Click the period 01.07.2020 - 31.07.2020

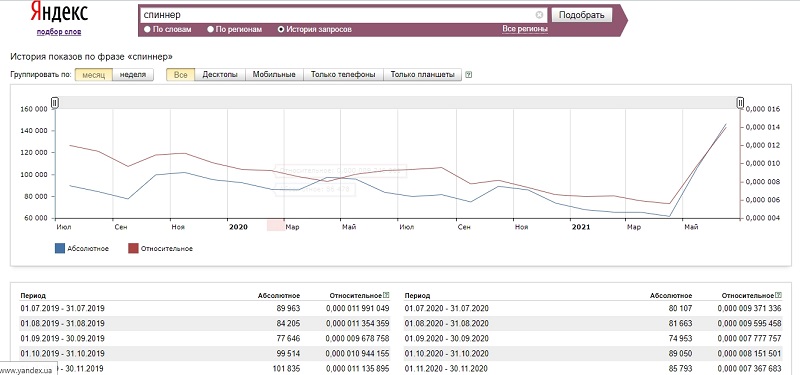447,309
